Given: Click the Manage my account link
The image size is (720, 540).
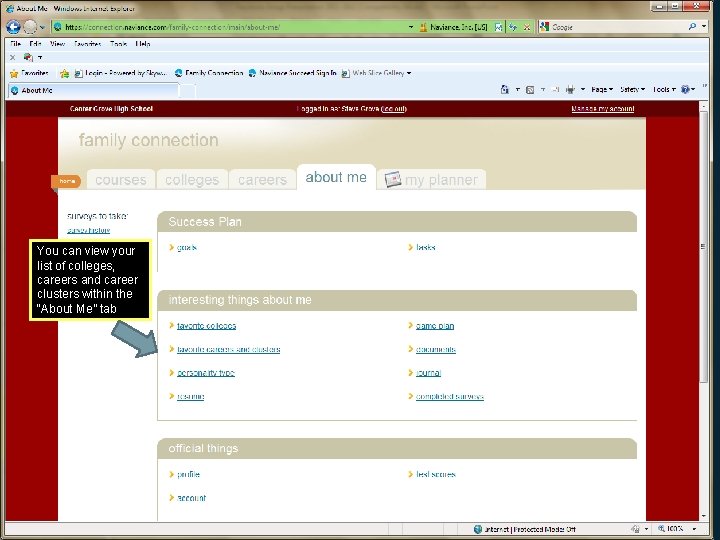Looking at the screenshot, I should click(602, 109).
